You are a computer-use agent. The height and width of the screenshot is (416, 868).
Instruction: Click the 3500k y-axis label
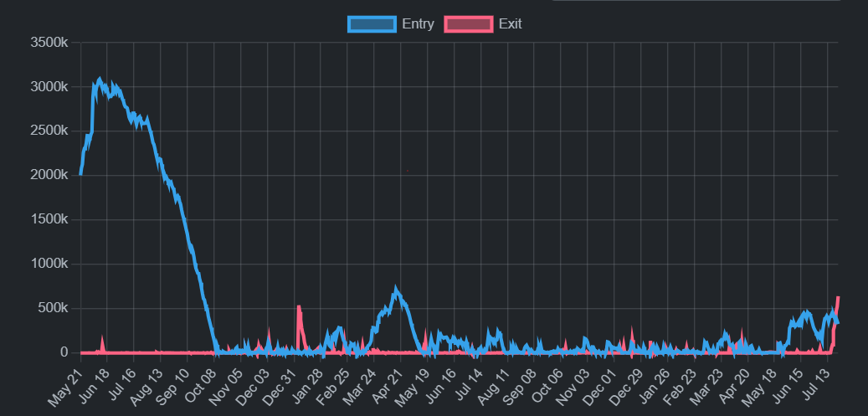pyautogui.click(x=49, y=43)
